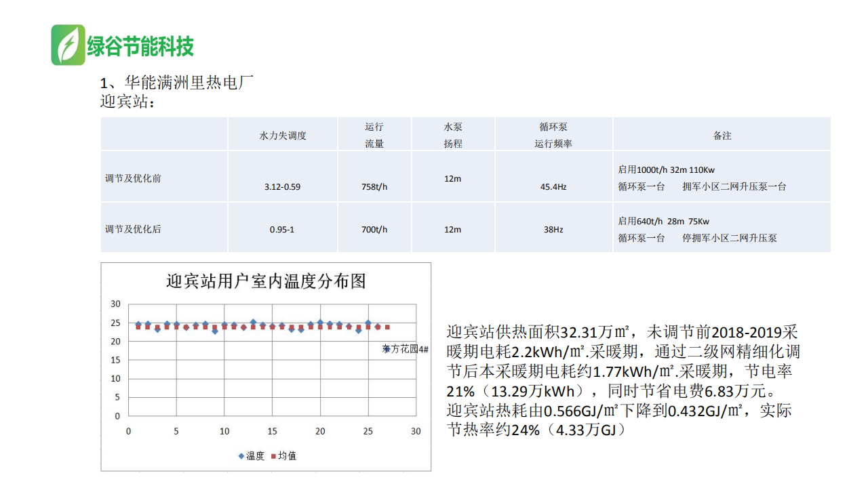Click the 水泵扬程 column header
This screenshot has width=868, height=488.
coord(453,135)
